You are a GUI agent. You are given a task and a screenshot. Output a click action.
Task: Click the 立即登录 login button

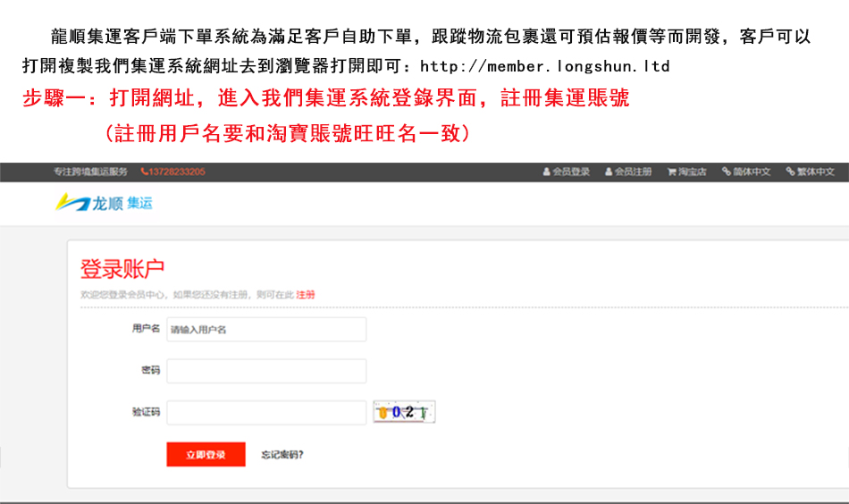pyautogui.click(x=206, y=454)
